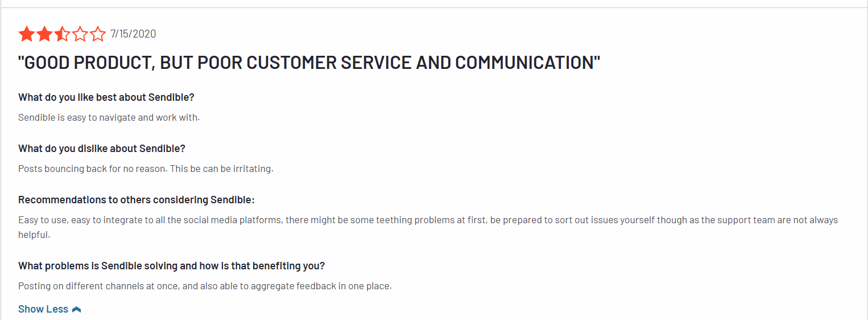Click the second filled rating star
Viewport: 868px width, 320px height.
tap(44, 34)
